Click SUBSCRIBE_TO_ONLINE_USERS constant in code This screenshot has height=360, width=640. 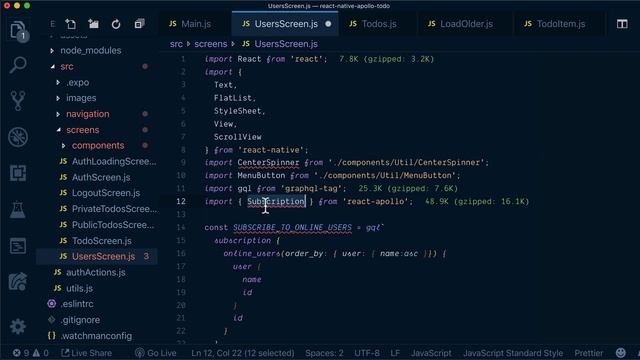tap(292, 227)
